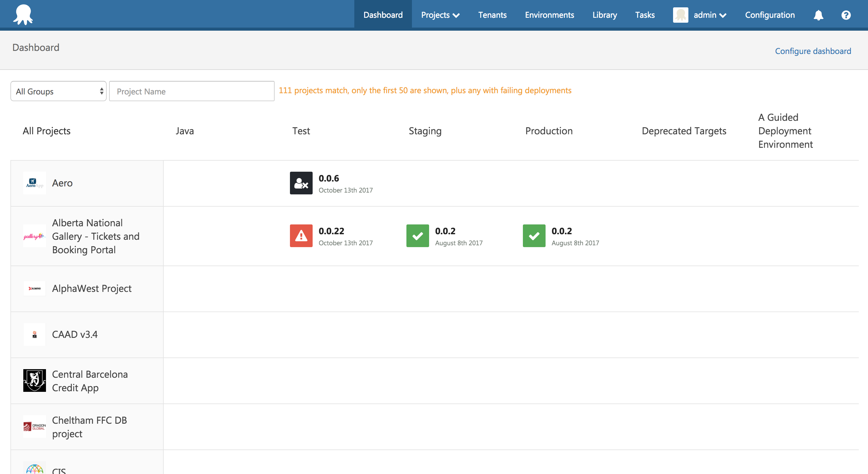Click the Aero project logo thumbnail
Image resolution: width=868 pixels, height=474 pixels.
(34, 183)
